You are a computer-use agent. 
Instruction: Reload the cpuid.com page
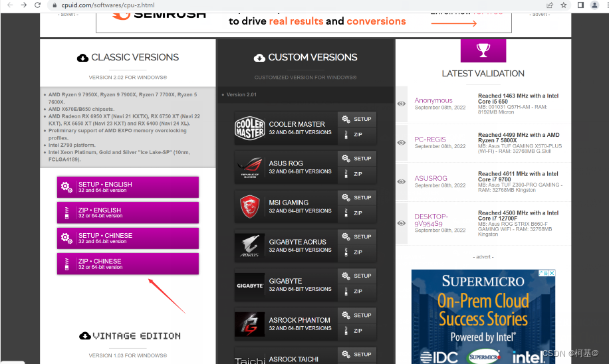click(37, 5)
